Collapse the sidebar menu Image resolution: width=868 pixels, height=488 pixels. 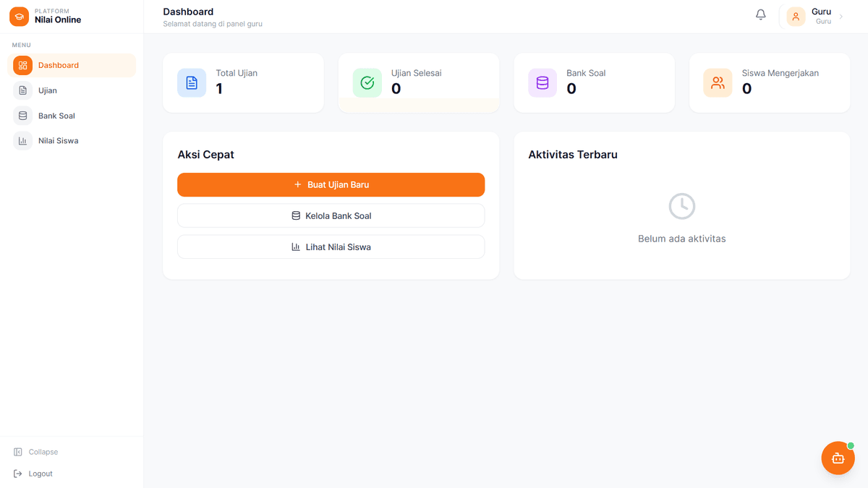tap(35, 451)
